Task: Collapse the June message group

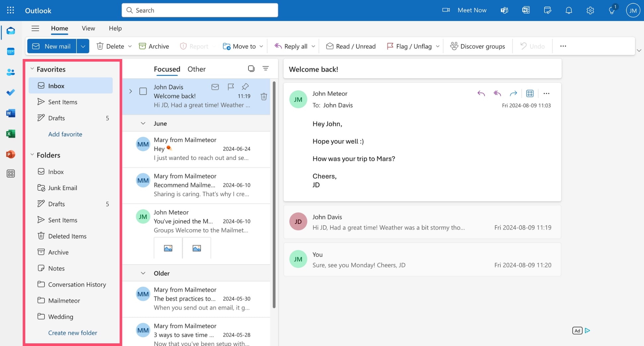Action: 143,123
